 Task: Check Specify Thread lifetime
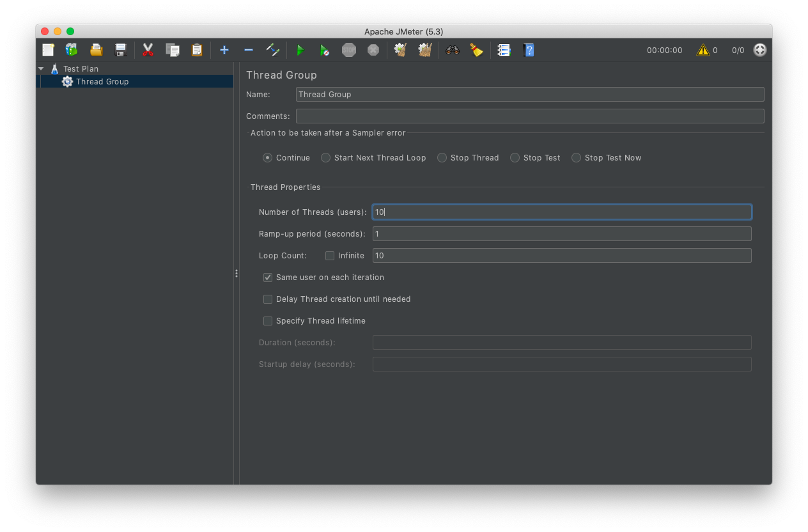[x=268, y=321]
